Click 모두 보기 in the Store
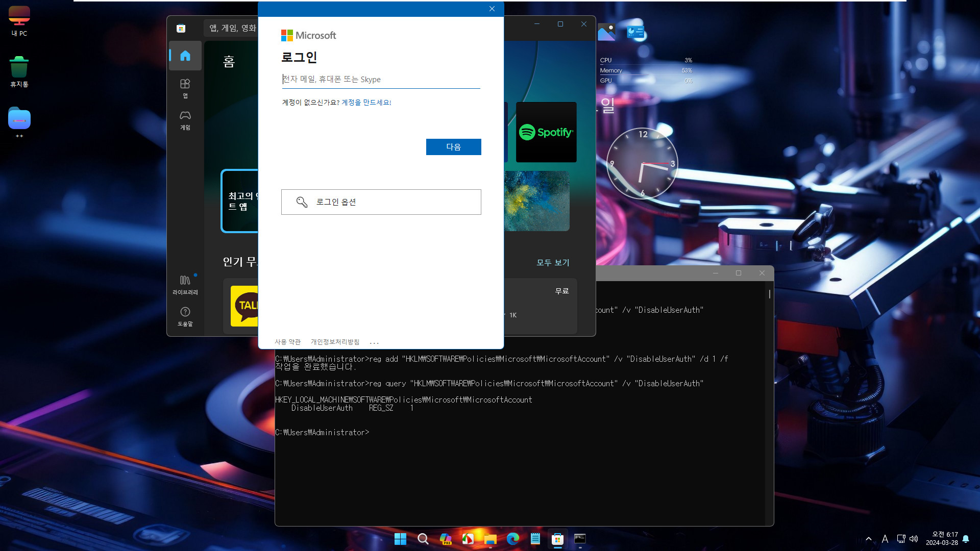Screen dimensions: 980x551 click(553, 263)
